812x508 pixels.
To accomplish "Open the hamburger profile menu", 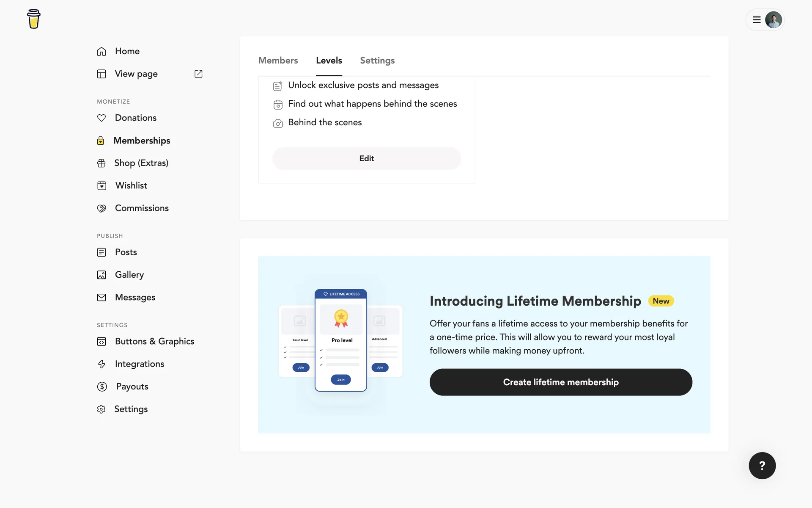I will pos(765,19).
